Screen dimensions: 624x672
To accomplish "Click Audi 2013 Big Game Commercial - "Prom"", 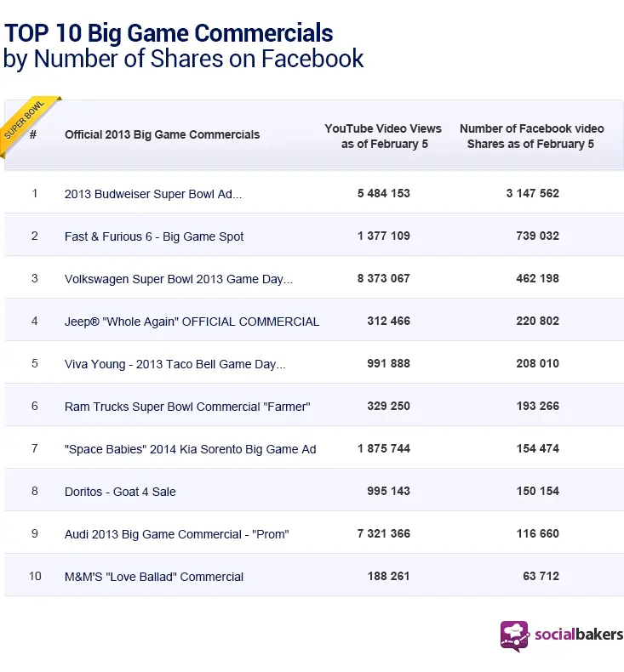I will pos(177,534).
